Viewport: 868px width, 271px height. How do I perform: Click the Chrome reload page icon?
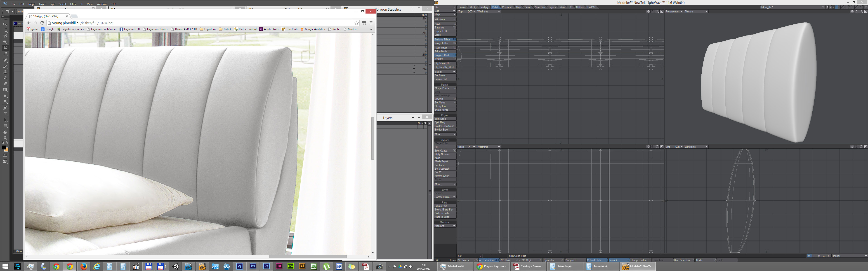tap(42, 23)
